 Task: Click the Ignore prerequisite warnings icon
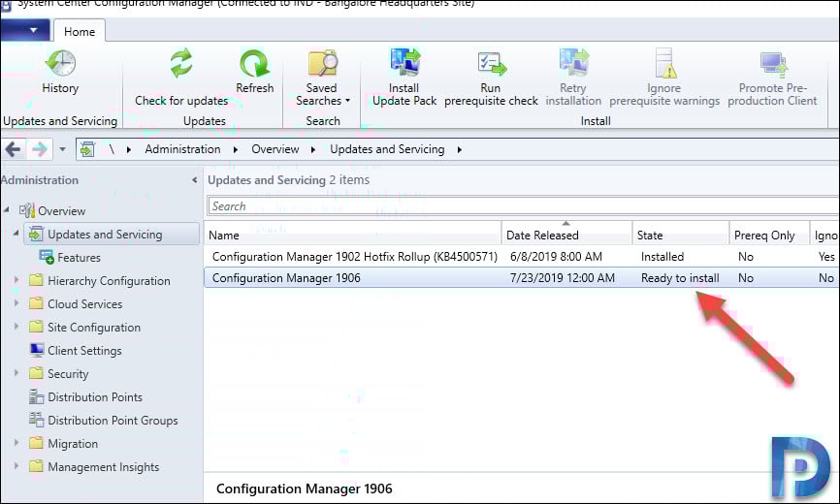664,63
